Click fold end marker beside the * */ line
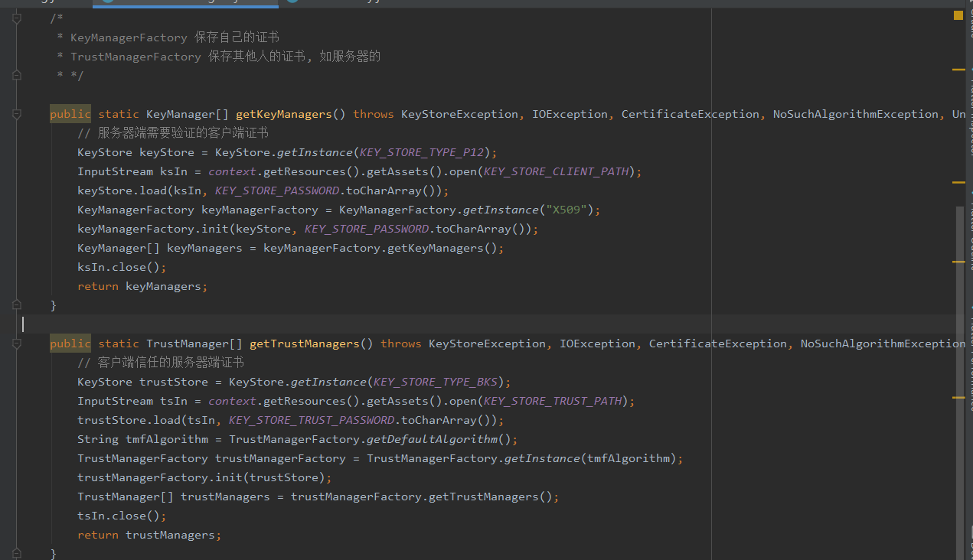The height and width of the screenshot is (560, 973). [17, 75]
